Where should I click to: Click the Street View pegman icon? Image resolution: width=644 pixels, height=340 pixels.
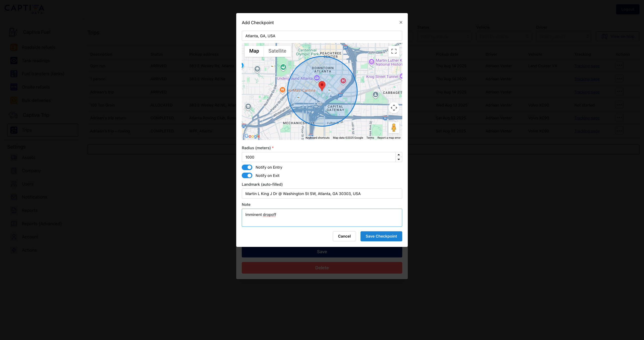[394, 128]
